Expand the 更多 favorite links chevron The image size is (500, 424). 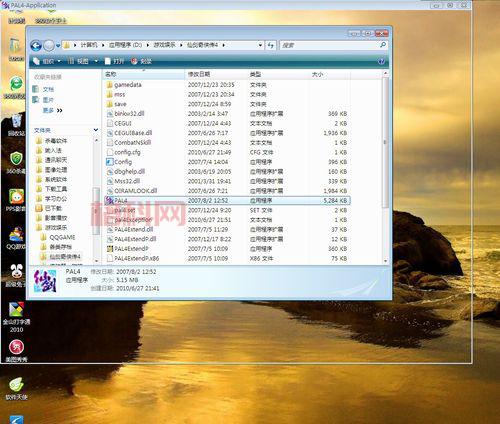[52, 110]
